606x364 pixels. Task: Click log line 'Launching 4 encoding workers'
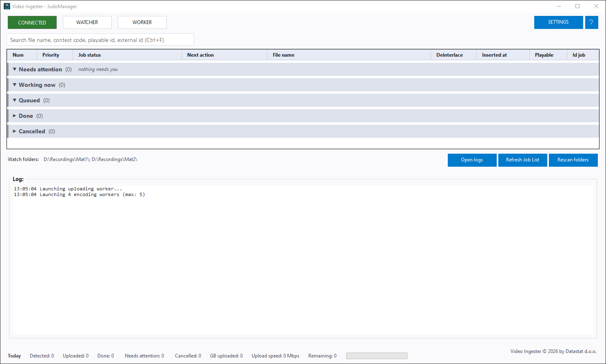(80, 194)
